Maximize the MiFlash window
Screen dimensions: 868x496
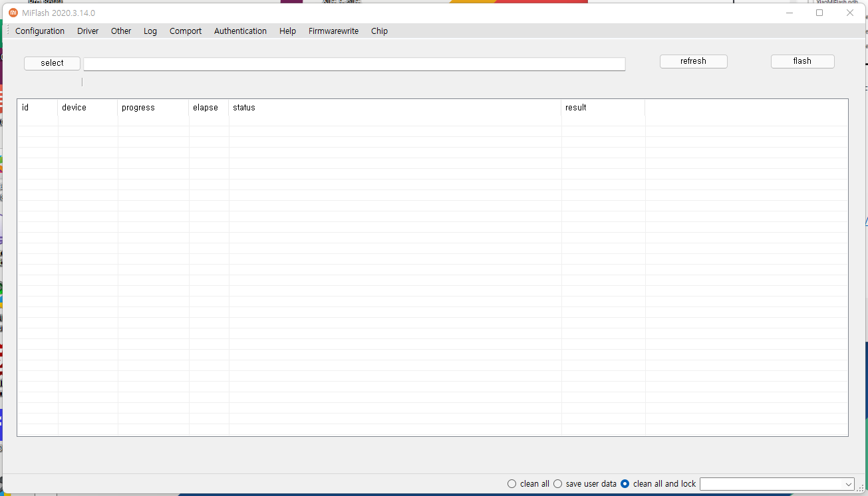(x=819, y=13)
